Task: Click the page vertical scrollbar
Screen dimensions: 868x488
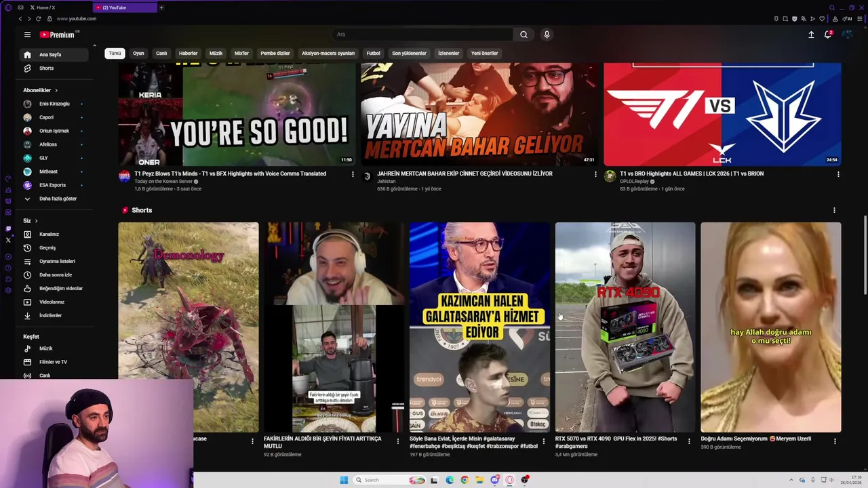Action: pyautogui.click(x=865, y=254)
